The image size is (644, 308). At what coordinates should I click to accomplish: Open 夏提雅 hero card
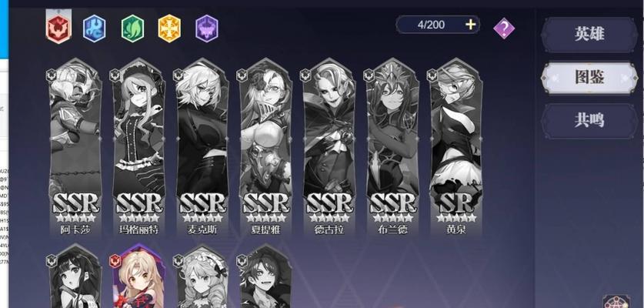click(265, 147)
